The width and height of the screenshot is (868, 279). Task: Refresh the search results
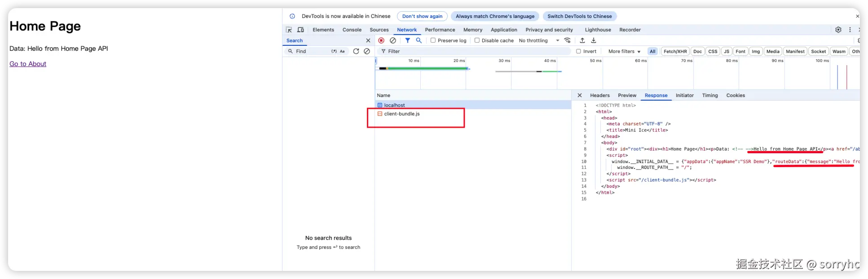coord(356,51)
